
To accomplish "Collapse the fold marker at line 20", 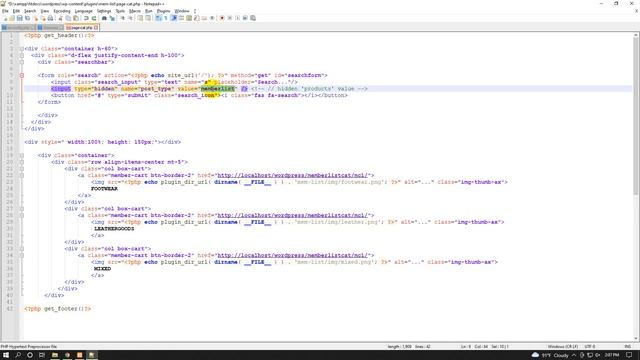I will tap(22, 162).
